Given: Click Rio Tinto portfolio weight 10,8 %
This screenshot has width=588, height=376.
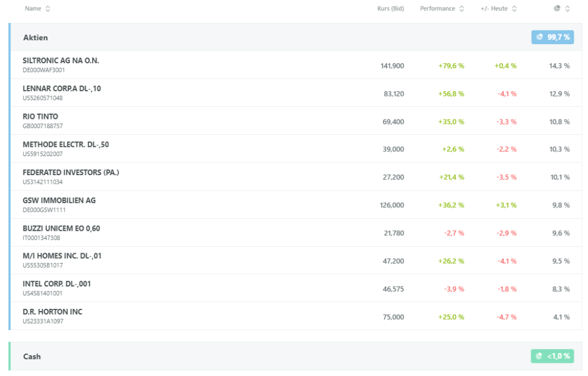Looking at the screenshot, I should click(559, 122).
